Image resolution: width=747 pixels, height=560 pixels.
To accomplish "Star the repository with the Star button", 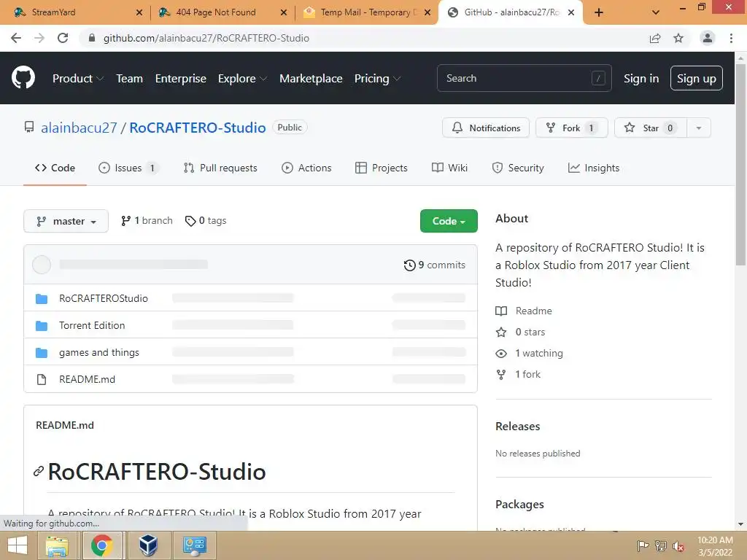I will point(650,128).
